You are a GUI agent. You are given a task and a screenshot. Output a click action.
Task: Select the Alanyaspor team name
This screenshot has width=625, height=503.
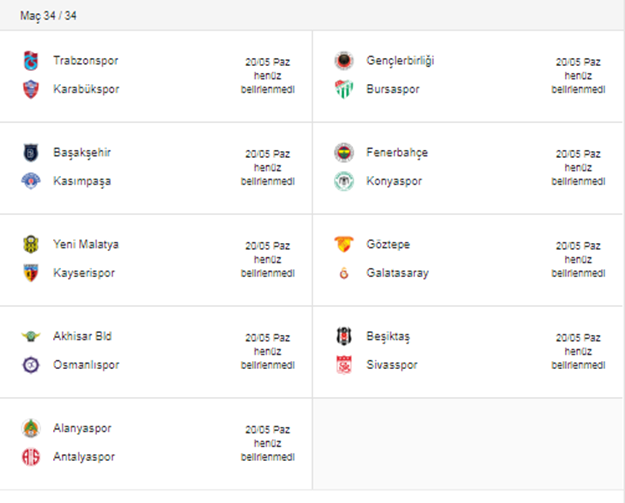tap(82, 428)
